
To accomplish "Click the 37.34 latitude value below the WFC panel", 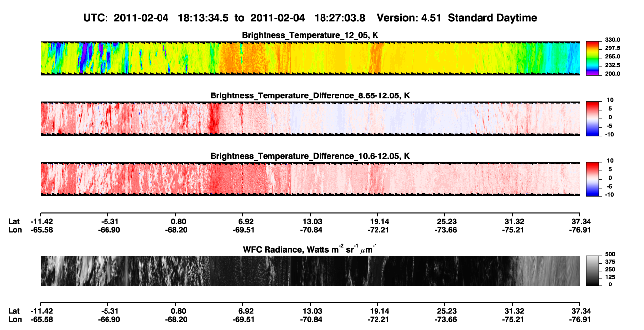I will tap(581, 311).
